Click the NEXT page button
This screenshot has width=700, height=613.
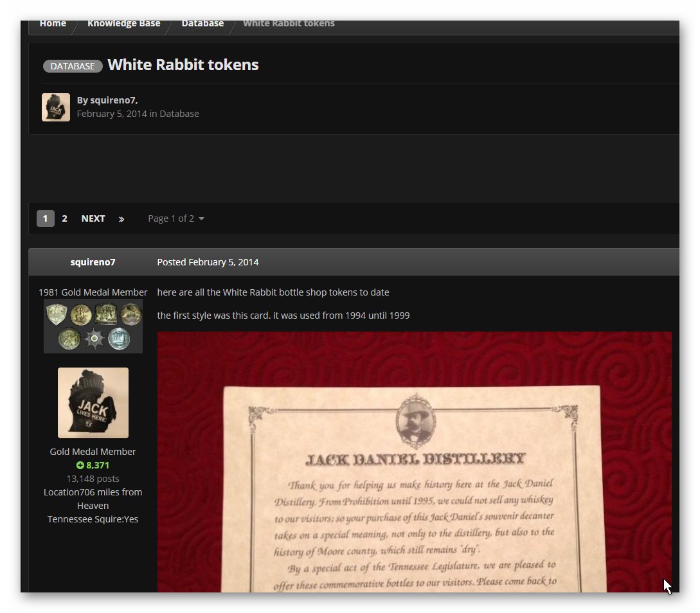click(x=93, y=218)
